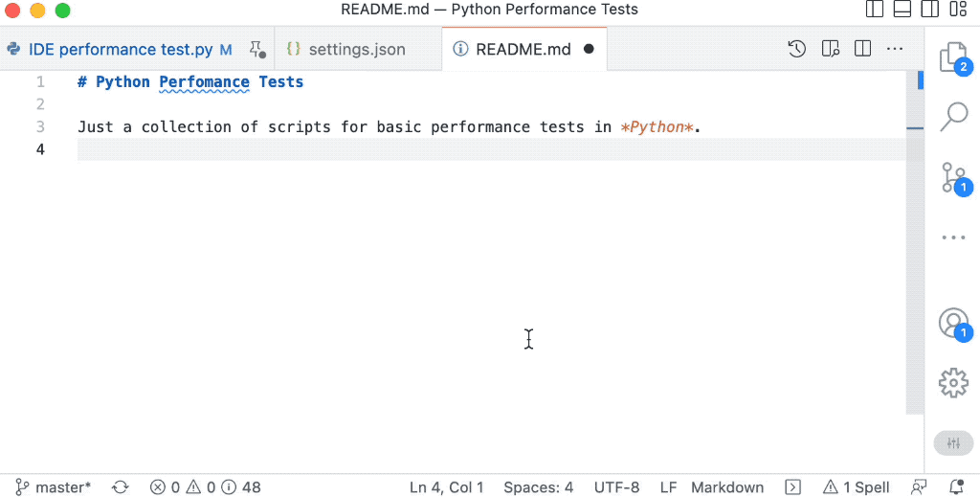
Task: Open the Customize Layout icon
Action: (x=958, y=10)
